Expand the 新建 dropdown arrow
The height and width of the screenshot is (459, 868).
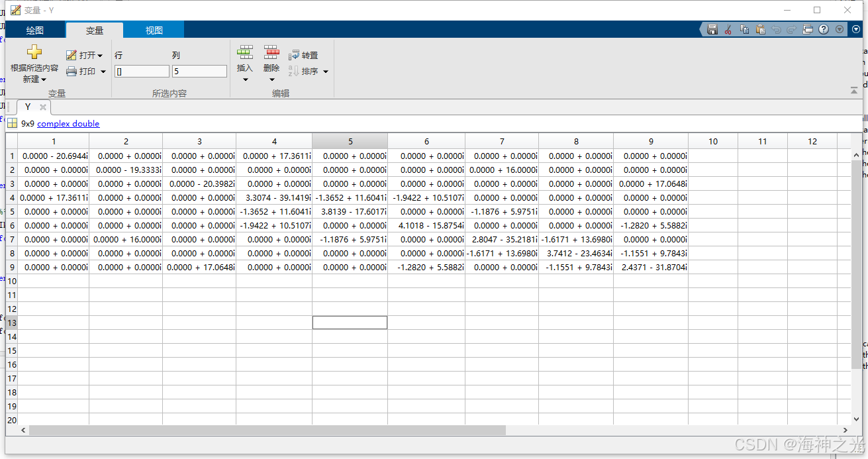[x=44, y=79]
